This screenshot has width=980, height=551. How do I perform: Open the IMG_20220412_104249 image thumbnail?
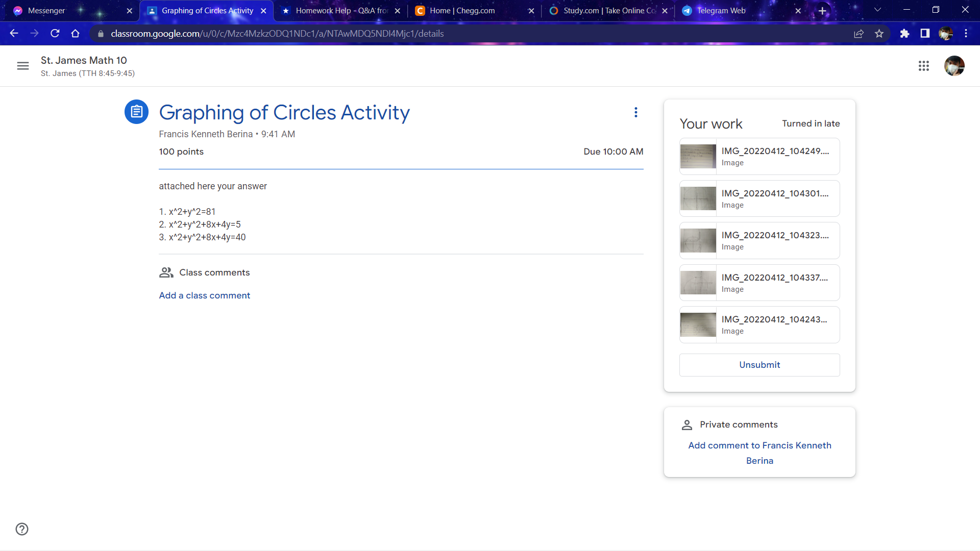pos(698,156)
